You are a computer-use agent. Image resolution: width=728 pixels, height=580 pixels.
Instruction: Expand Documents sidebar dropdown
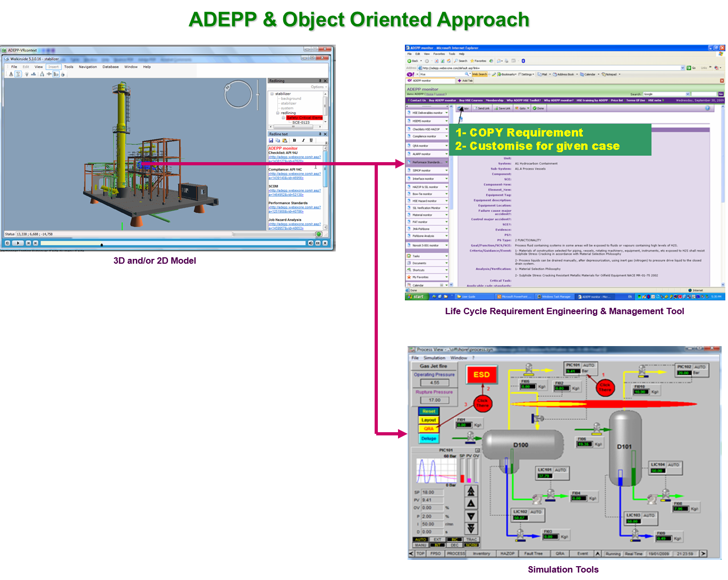click(x=446, y=263)
